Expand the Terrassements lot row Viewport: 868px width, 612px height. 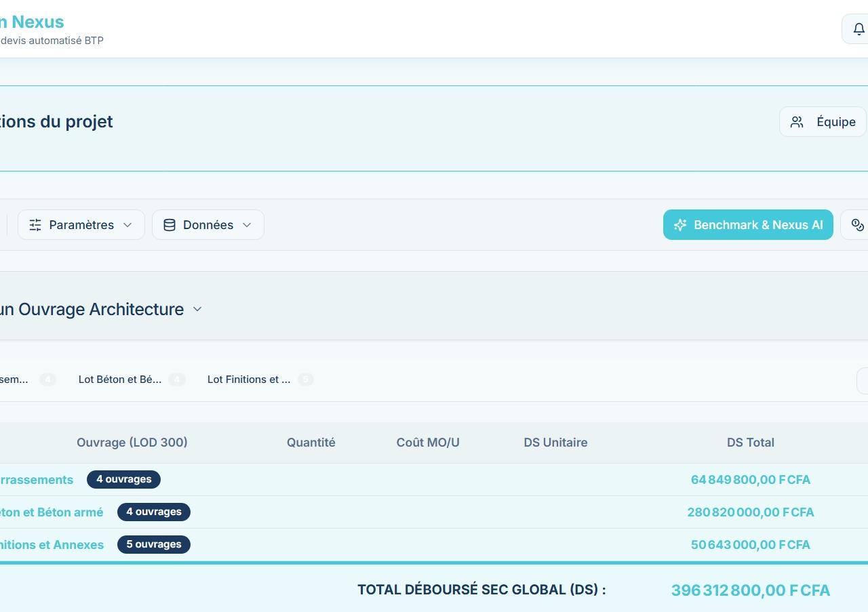click(x=434, y=480)
